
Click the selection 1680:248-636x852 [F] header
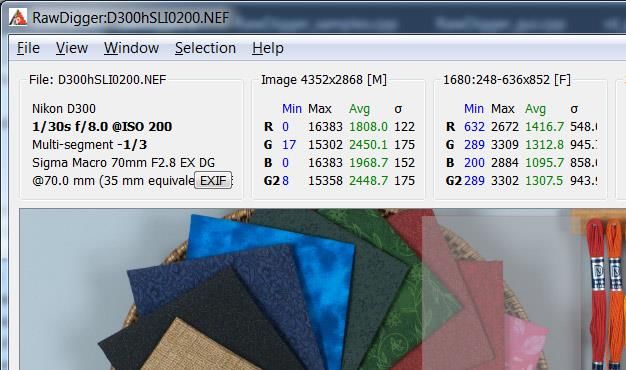[x=507, y=80]
